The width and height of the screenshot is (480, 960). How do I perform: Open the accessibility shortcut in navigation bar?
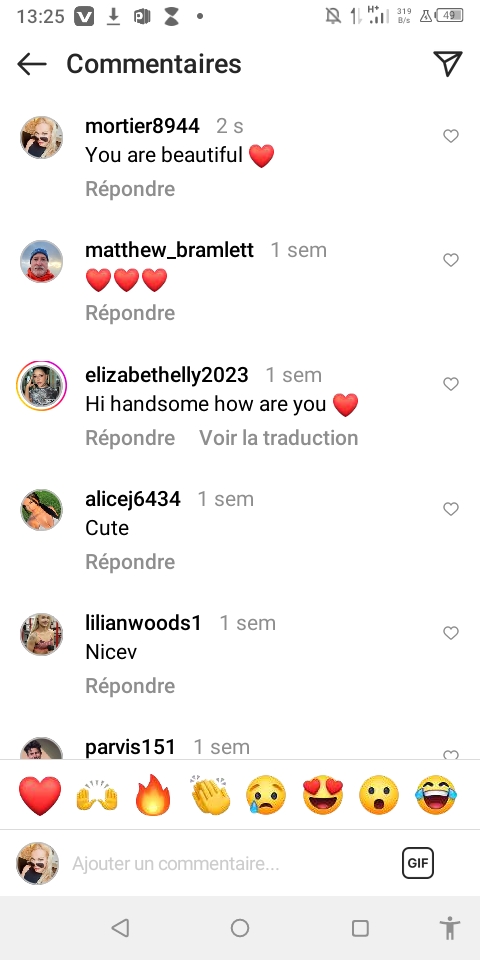(450, 928)
